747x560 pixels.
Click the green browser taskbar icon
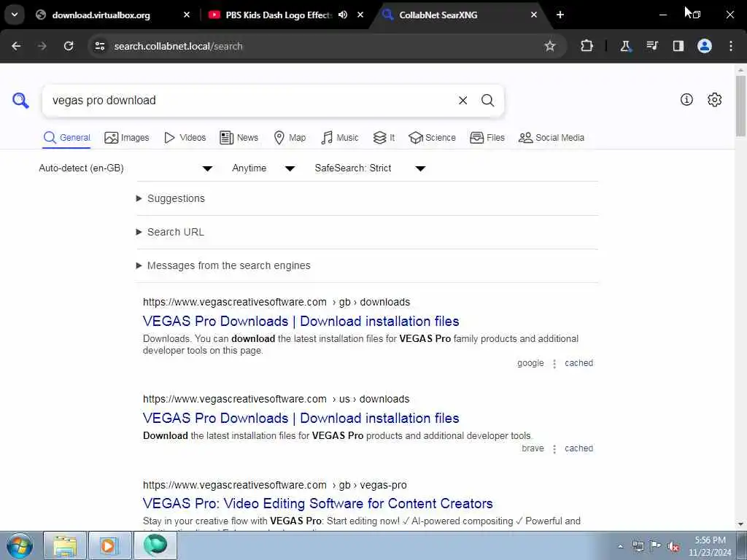pyautogui.click(x=155, y=545)
